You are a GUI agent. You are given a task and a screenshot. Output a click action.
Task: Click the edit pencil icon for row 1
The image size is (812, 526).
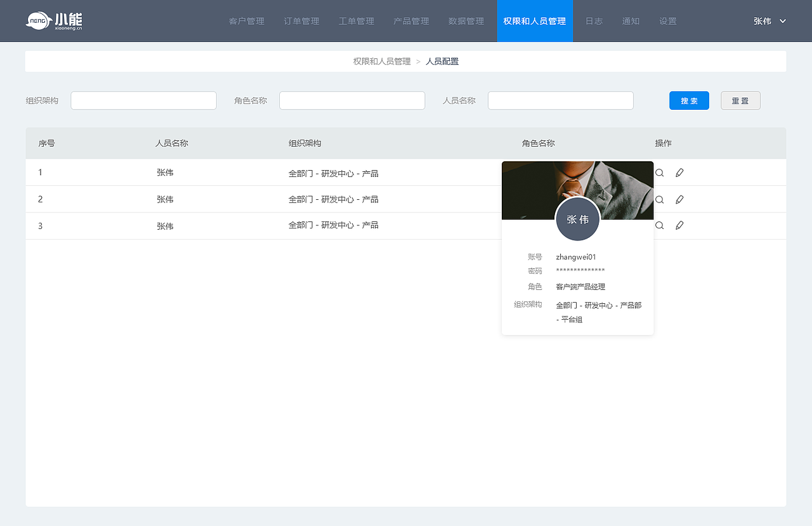click(679, 172)
